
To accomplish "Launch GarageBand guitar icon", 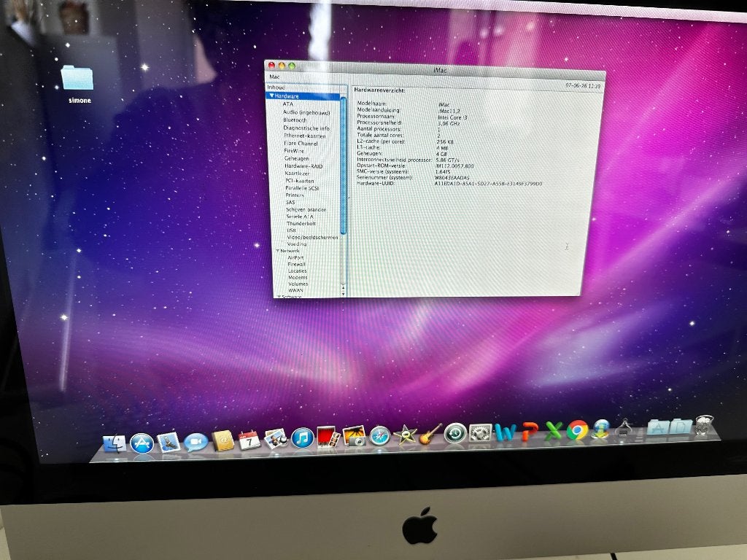I will pos(430,434).
